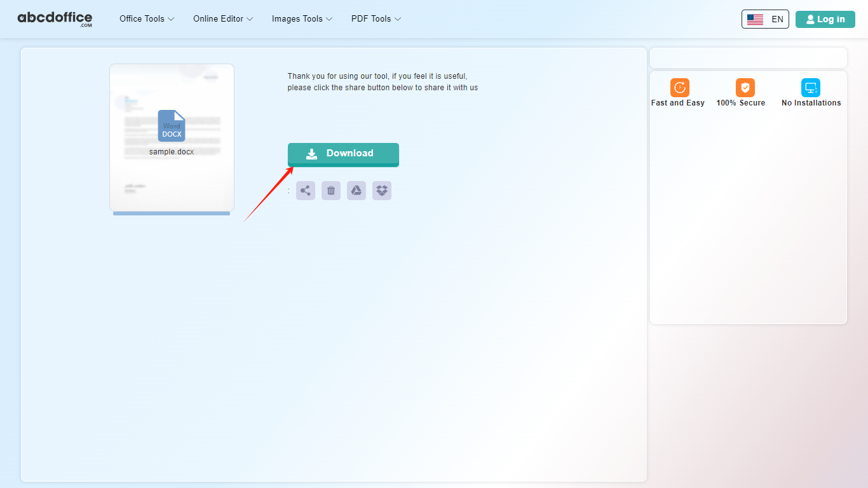Open the Office Tools dropdown
The image size is (868, 488).
pyautogui.click(x=146, y=19)
